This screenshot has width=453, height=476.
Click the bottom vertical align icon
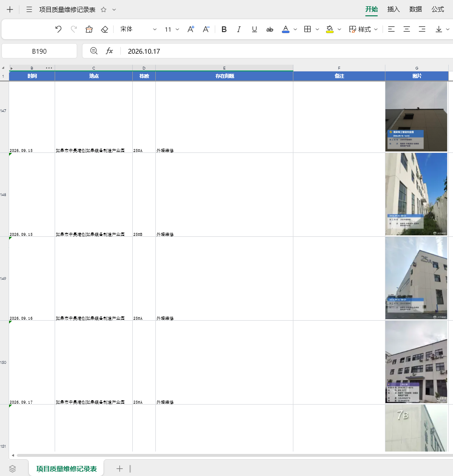tap(439, 29)
